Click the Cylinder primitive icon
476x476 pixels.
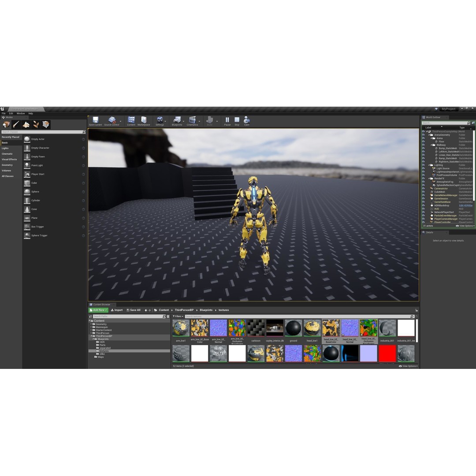point(27,201)
